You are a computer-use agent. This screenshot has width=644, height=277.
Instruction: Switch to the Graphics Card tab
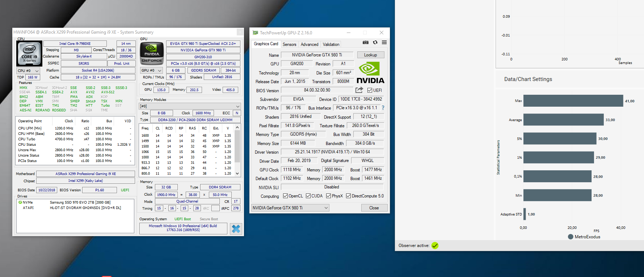click(266, 44)
